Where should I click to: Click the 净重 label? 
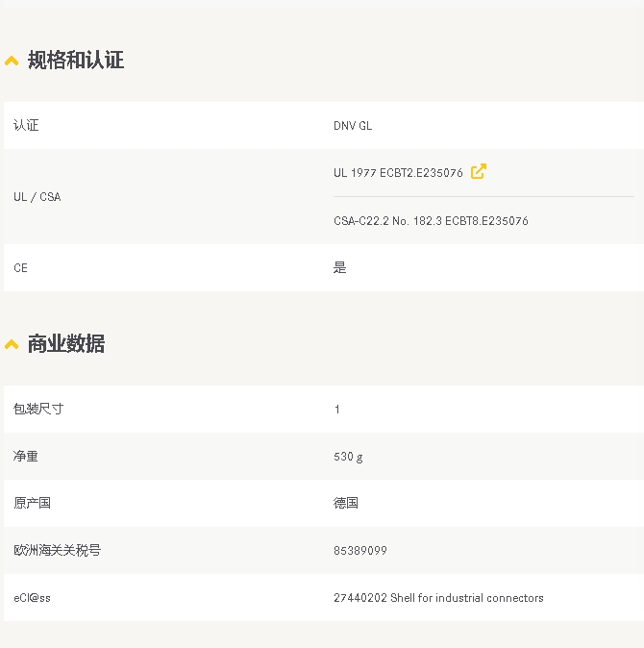(x=26, y=457)
